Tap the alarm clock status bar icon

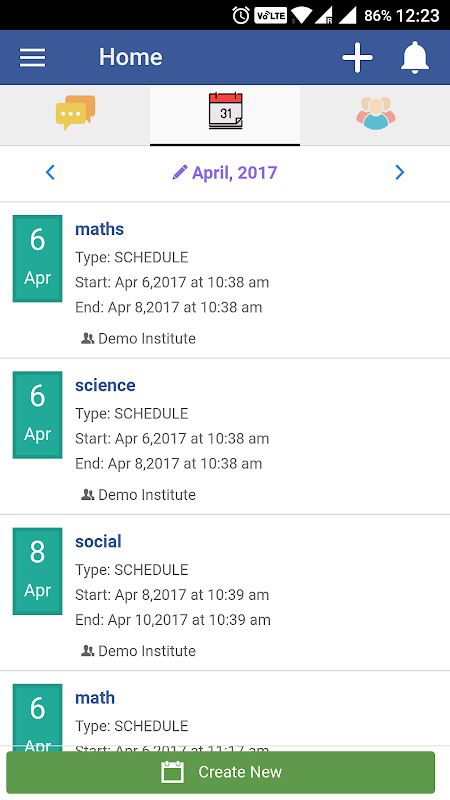[241, 15]
